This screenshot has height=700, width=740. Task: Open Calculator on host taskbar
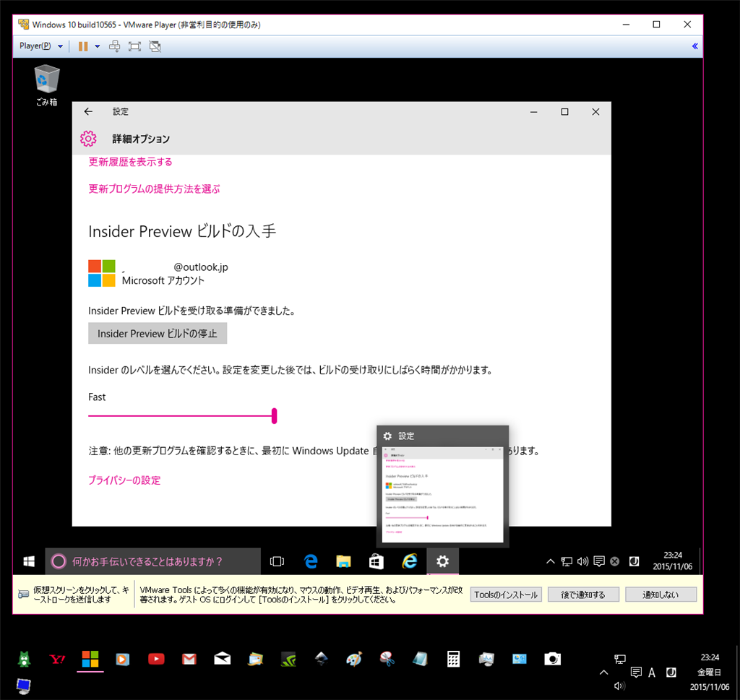click(454, 659)
